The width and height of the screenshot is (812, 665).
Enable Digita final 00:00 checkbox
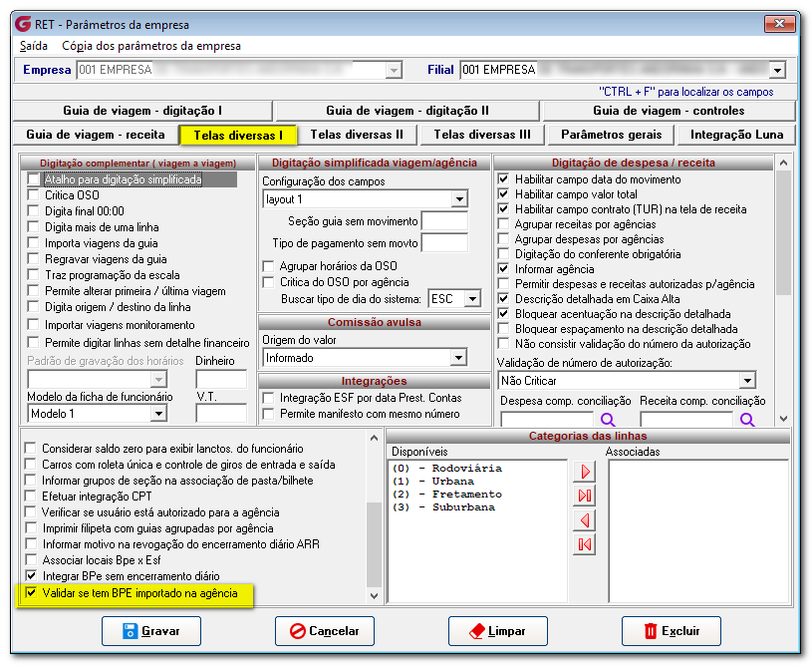point(34,211)
